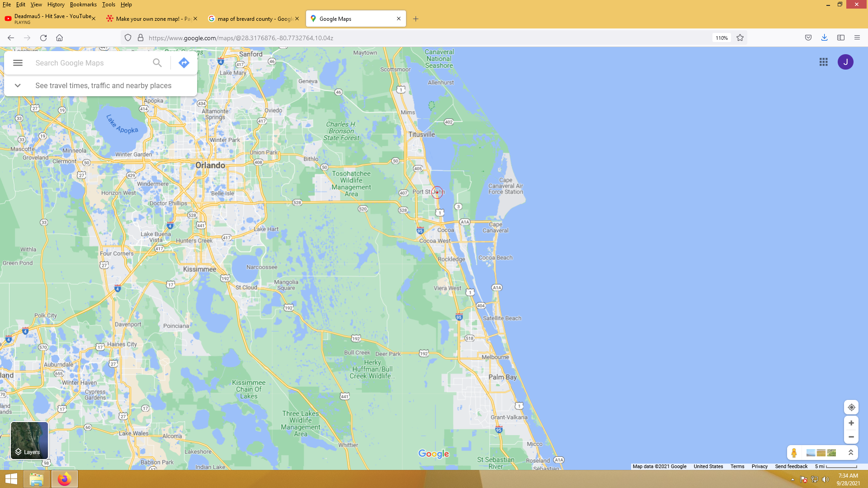Click the Send feedback link
This screenshot has height=488, width=868.
tap(791, 466)
